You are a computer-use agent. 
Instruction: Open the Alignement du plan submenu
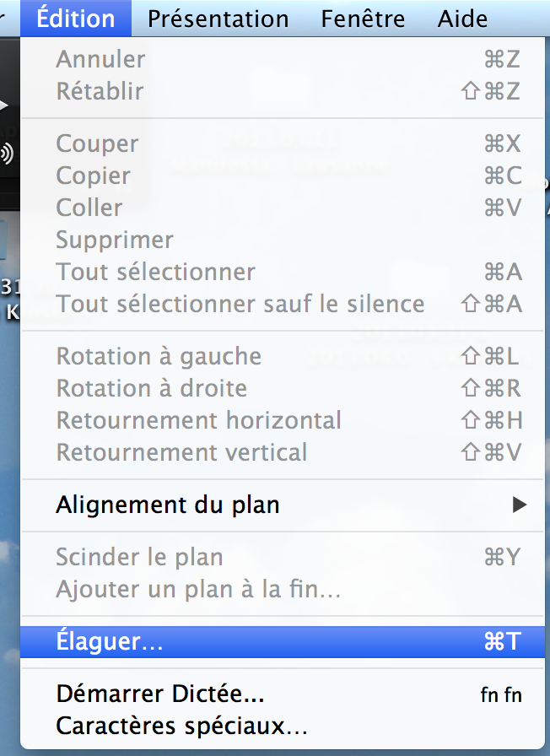167,505
